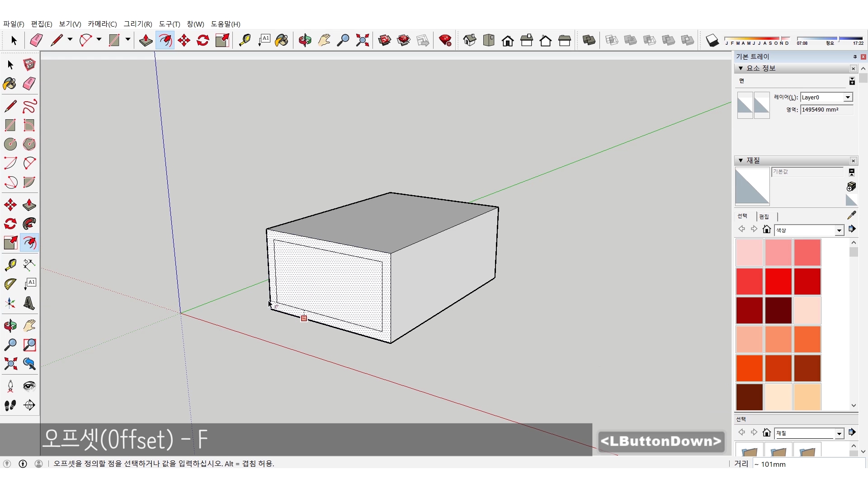868x488 pixels.
Task: Click the create material button
Action: point(851,186)
